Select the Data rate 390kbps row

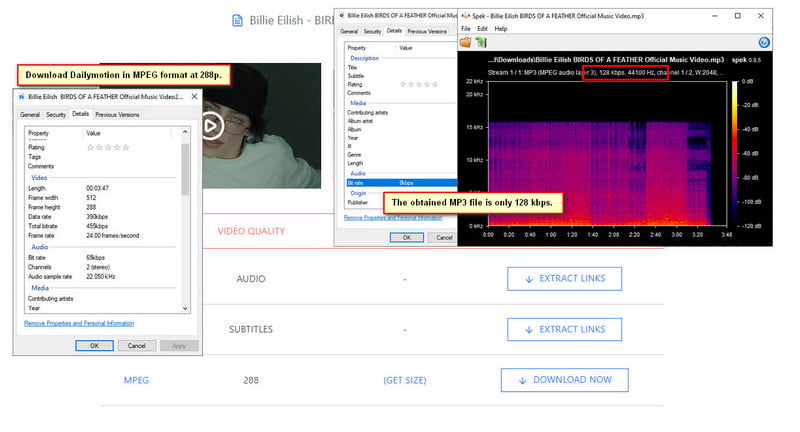tap(102, 217)
